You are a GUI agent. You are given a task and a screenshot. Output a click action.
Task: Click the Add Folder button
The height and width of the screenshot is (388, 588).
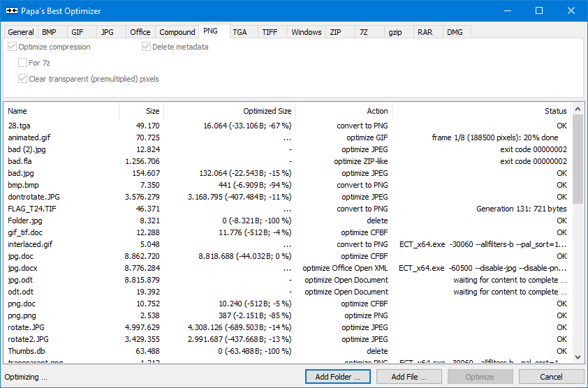coord(338,377)
